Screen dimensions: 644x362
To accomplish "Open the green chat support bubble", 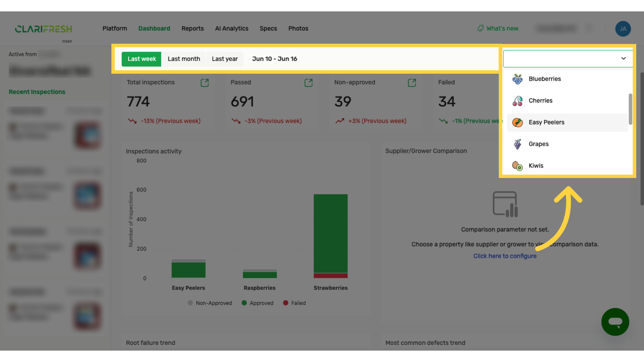I will [x=615, y=322].
